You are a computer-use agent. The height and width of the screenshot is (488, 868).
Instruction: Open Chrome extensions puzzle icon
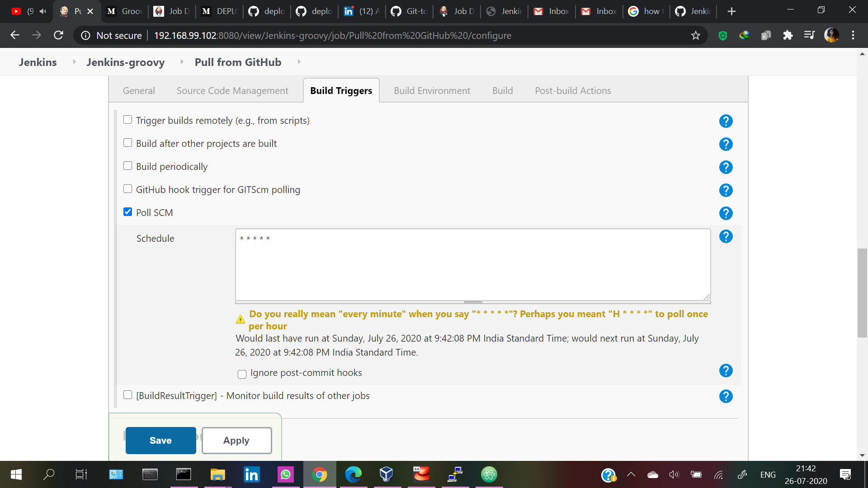(x=788, y=35)
